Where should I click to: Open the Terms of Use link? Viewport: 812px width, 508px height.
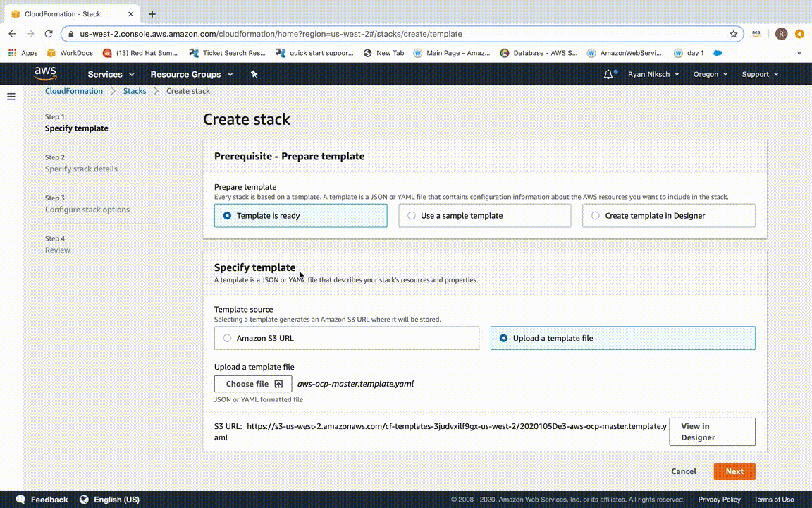pyautogui.click(x=774, y=500)
